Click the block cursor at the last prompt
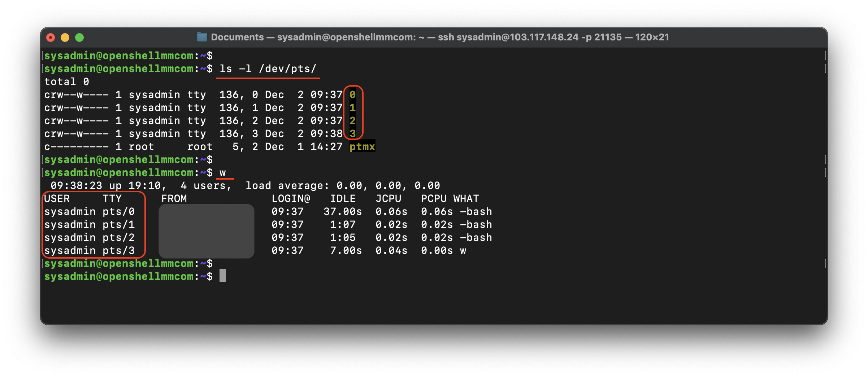The image size is (868, 378). [223, 276]
